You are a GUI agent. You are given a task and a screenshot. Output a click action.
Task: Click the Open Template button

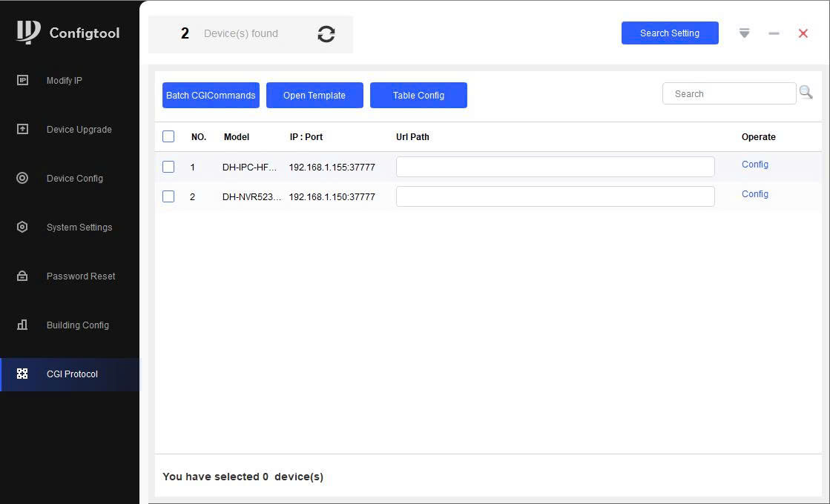pyautogui.click(x=314, y=96)
